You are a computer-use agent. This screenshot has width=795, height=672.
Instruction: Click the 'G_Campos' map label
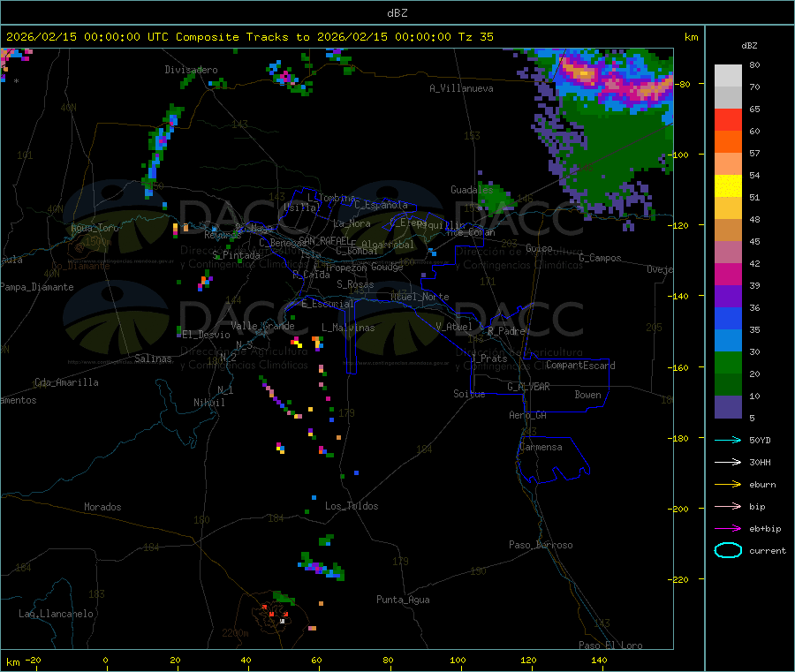(600, 258)
